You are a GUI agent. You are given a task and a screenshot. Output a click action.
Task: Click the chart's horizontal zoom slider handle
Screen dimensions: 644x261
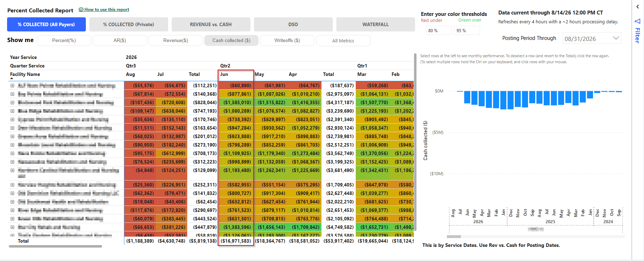coord(454,237)
